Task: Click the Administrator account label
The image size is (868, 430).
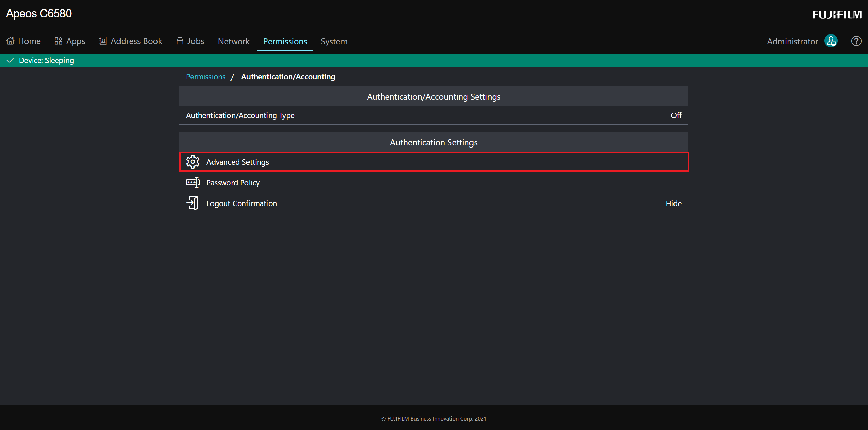Action: coord(792,41)
